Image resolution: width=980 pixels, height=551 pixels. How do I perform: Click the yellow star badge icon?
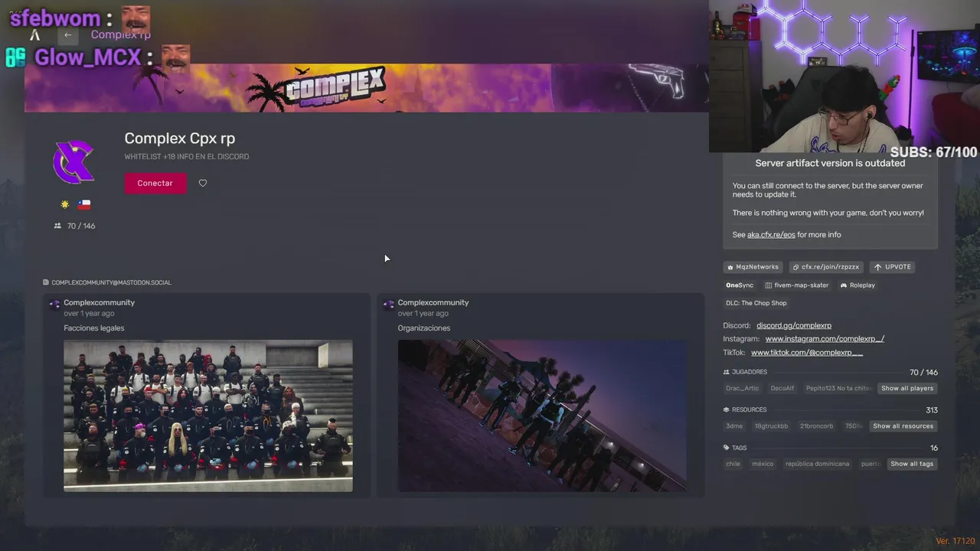[65, 204]
